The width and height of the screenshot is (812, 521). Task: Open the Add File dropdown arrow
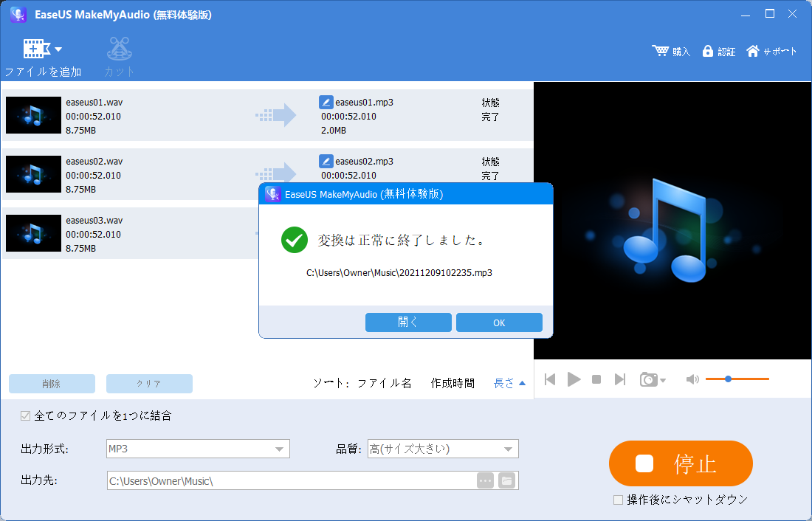coord(58,49)
